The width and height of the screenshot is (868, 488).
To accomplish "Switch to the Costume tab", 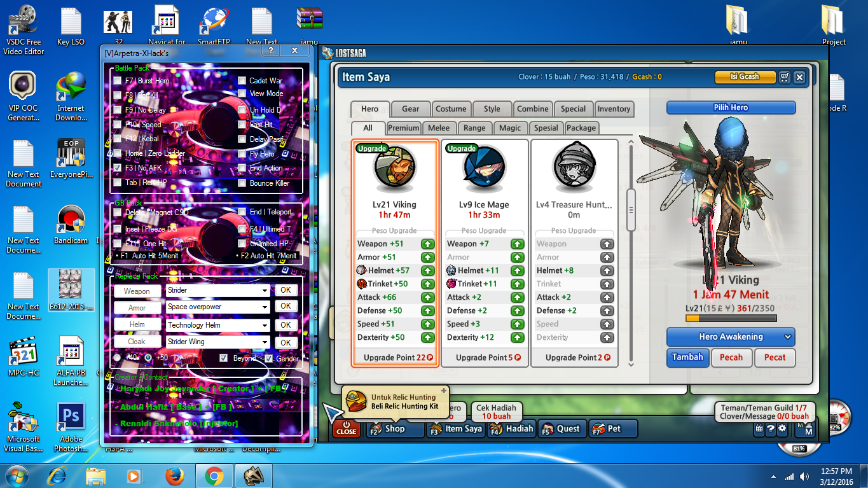I will pos(451,109).
